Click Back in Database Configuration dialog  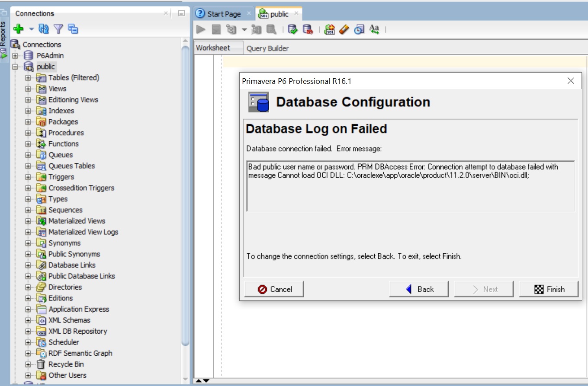click(x=419, y=289)
